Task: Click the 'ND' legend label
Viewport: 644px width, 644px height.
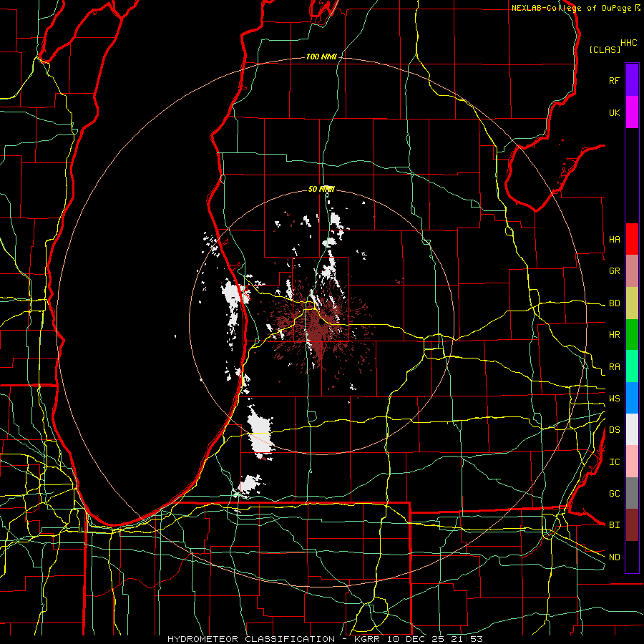Action: pos(614,557)
